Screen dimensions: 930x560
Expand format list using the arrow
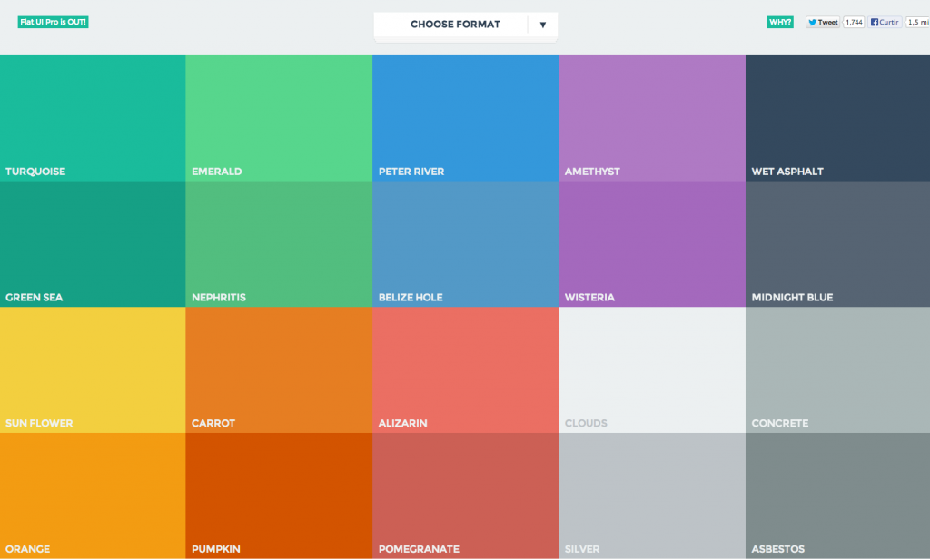[543, 25]
